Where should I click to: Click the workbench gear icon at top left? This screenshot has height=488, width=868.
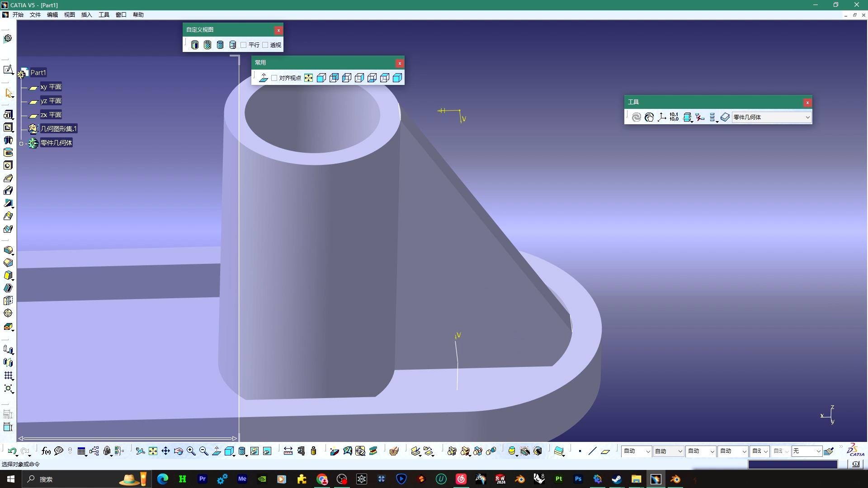[8, 38]
